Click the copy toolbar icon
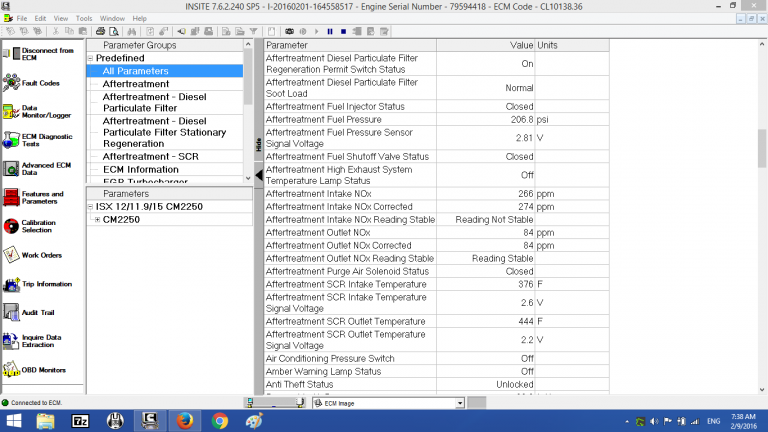 point(70,31)
